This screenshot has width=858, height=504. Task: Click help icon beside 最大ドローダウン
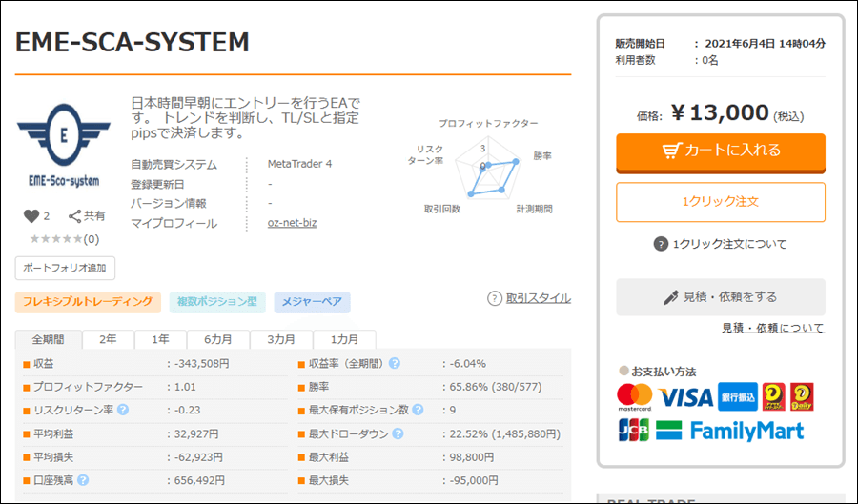(397, 433)
